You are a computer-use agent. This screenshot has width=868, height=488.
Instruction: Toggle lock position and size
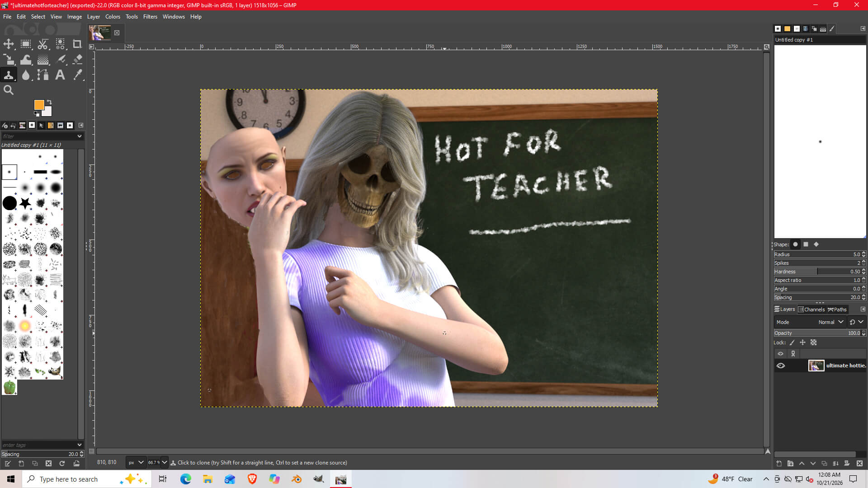(x=802, y=343)
